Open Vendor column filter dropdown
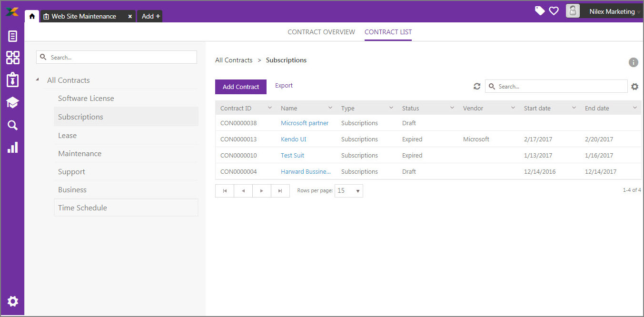Image resolution: width=644 pixels, height=317 pixels. [x=513, y=108]
